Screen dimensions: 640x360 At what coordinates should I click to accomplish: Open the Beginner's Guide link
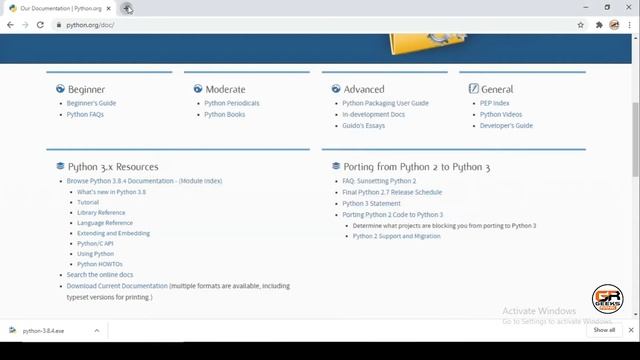tap(91, 103)
